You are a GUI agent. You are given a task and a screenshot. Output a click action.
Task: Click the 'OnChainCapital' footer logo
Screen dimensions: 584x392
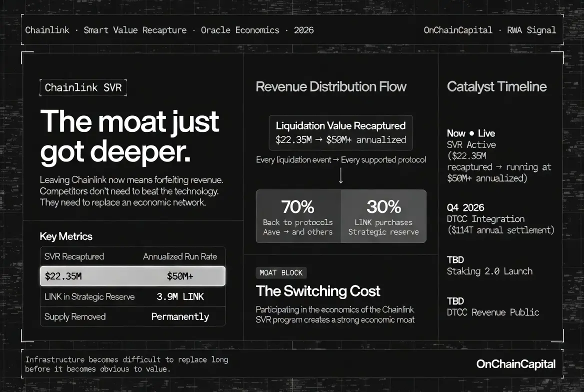point(516,364)
